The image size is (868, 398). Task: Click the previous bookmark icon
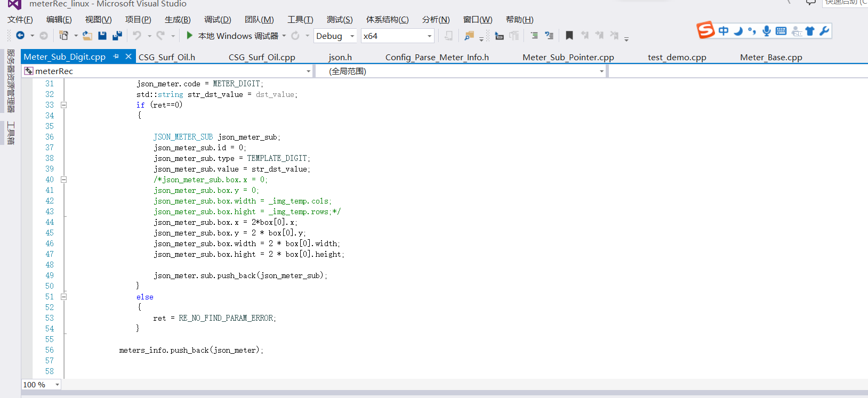point(584,36)
